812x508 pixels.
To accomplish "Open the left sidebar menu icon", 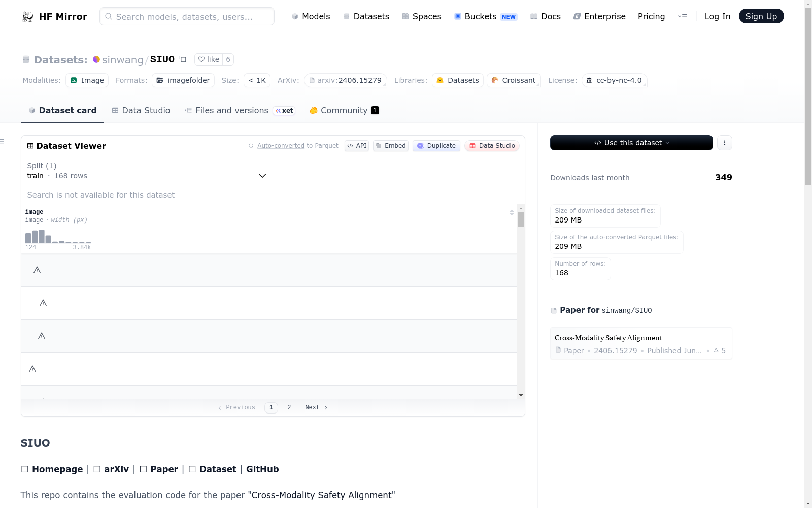I will (x=2, y=141).
